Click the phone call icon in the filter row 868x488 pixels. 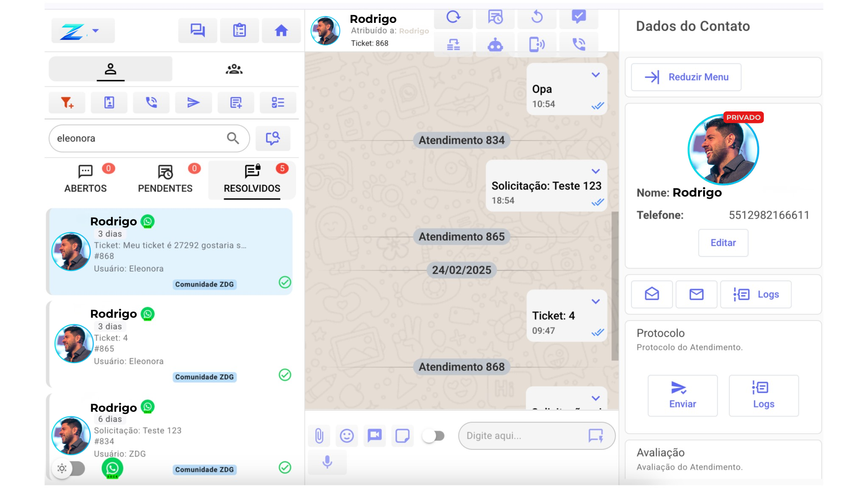tap(151, 103)
